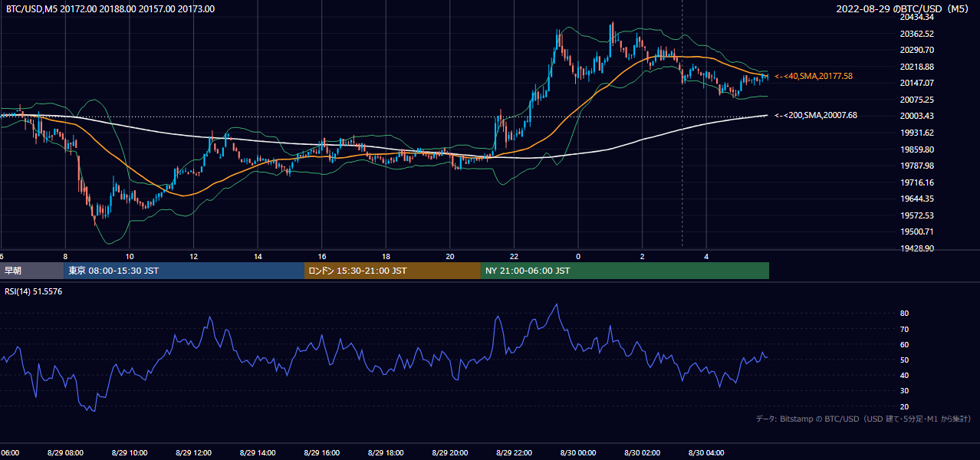Click the 19500.71 price axis label

pyautogui.click(x=916, y=232)
